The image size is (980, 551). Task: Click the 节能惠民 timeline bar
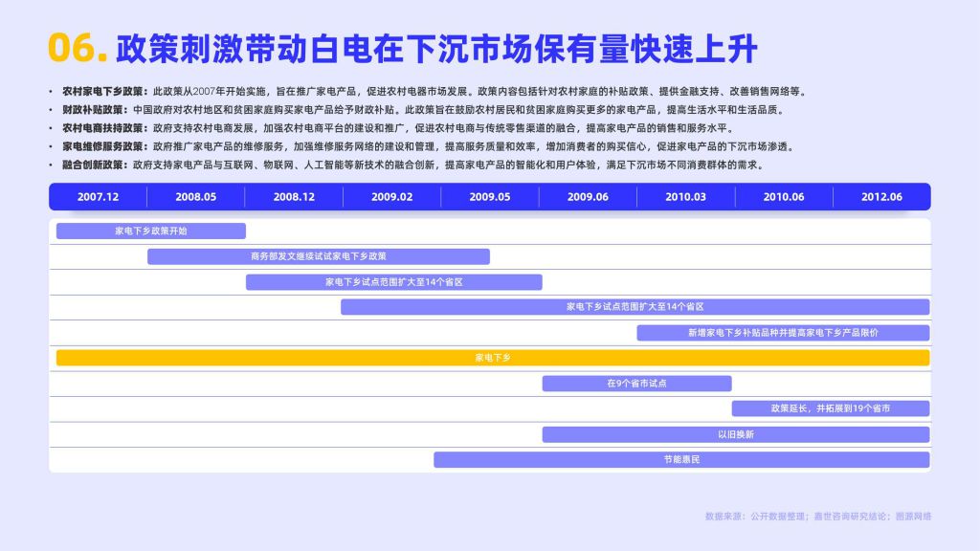pos(681,460)
